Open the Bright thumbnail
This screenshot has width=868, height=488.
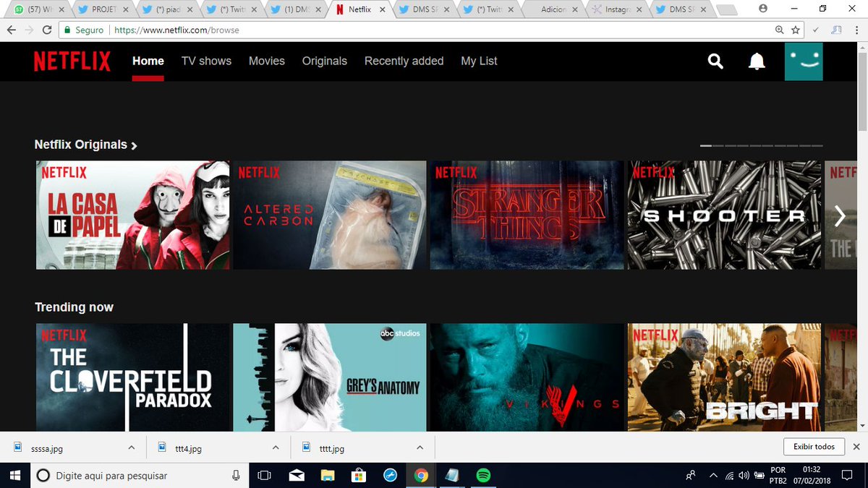724,377
